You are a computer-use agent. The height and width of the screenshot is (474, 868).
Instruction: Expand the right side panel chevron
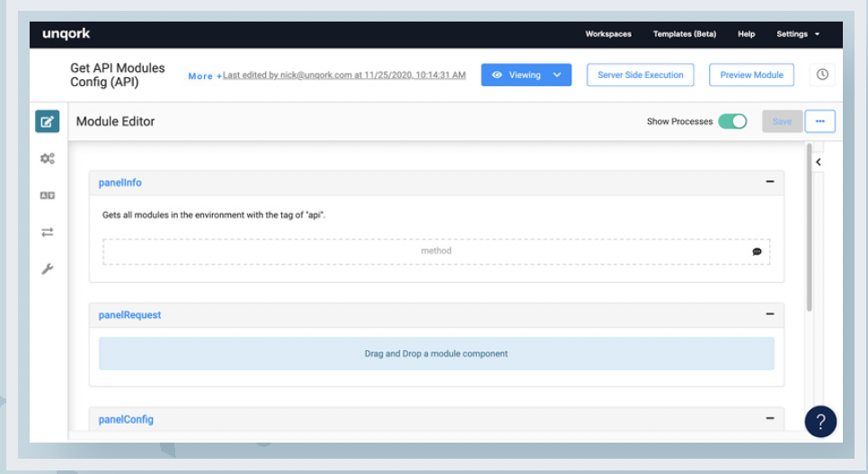[819, 162]
